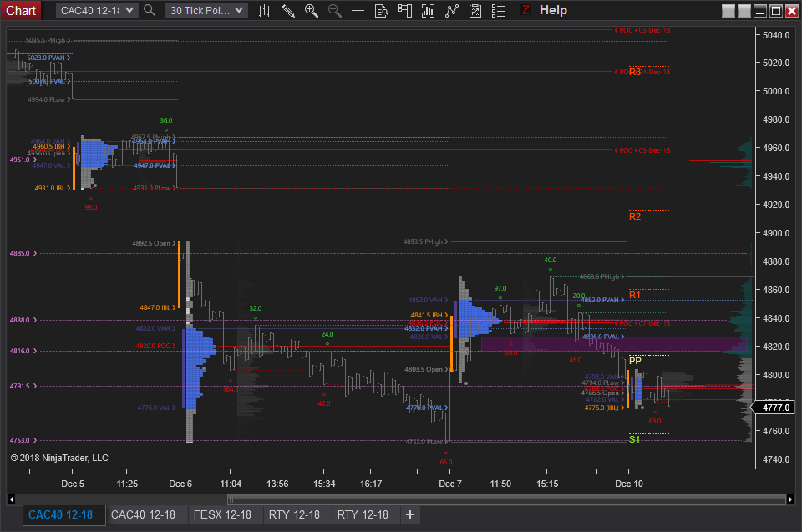
Task: Click the 4852.0 PVAH label near R1
Action: click(x=602, y=301)
